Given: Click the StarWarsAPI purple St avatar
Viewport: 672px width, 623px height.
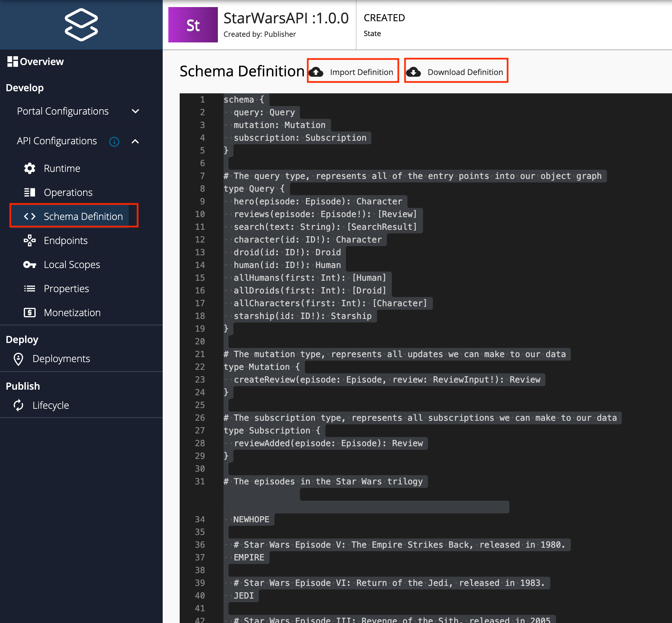Looking at the screenshot, I should pyautogui.click(x=193, y=25).
